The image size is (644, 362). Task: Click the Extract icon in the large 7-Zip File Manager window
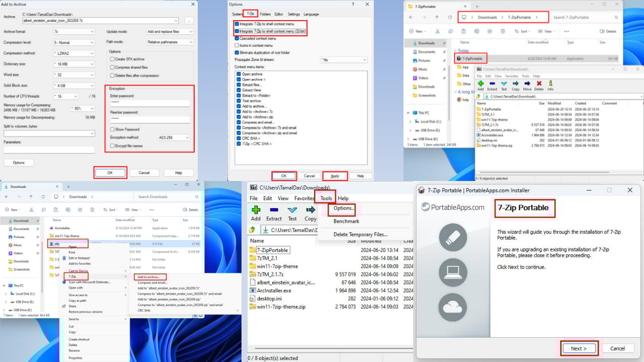(x=274, y=210)
